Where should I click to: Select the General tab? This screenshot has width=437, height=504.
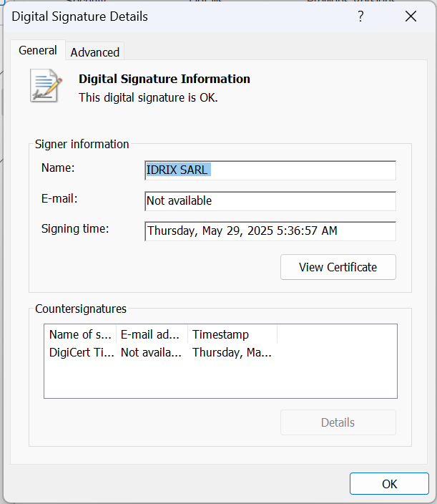pyautogui.click(x=38, y=50)
